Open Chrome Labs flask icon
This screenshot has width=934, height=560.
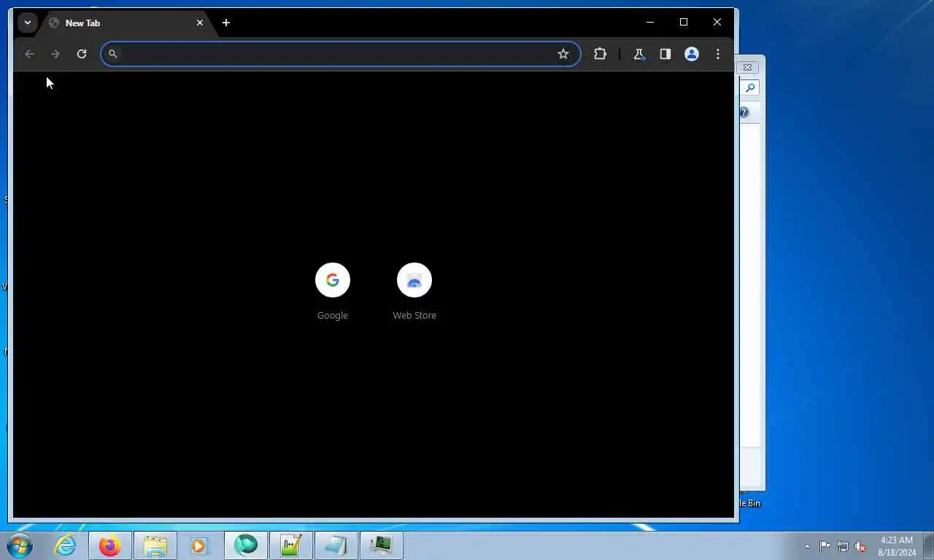pos(638,54)
